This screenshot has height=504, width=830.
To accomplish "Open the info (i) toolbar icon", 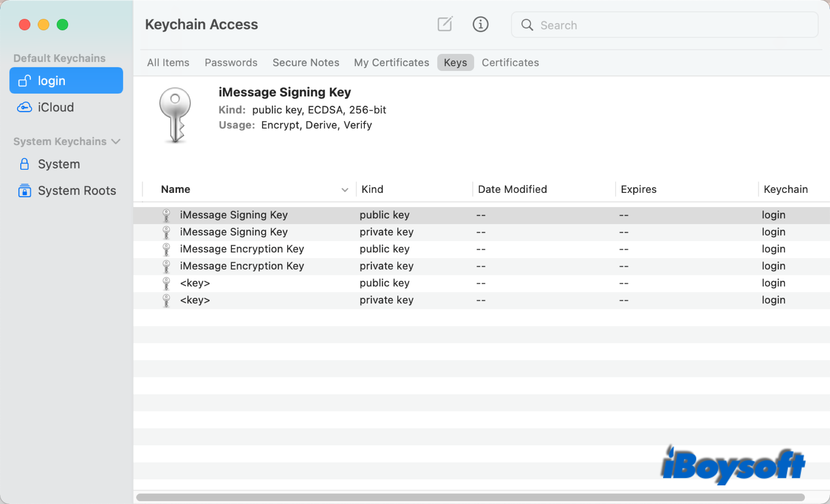I will click(480, 24).
